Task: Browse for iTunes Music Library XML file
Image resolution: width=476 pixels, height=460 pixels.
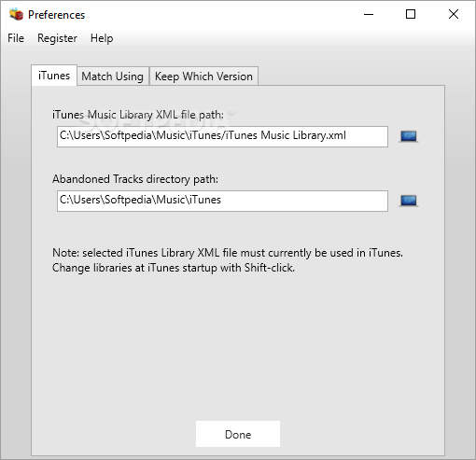Action: 408,136
